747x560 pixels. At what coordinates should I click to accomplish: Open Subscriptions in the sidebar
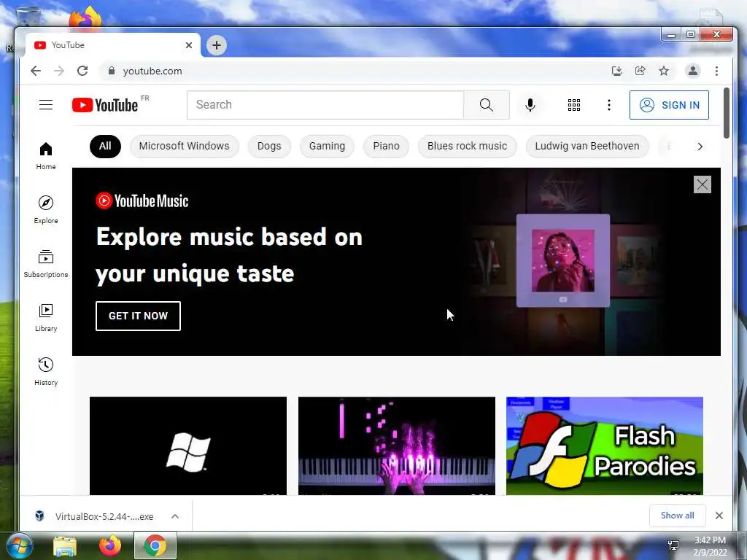click(x=46, y=264)
